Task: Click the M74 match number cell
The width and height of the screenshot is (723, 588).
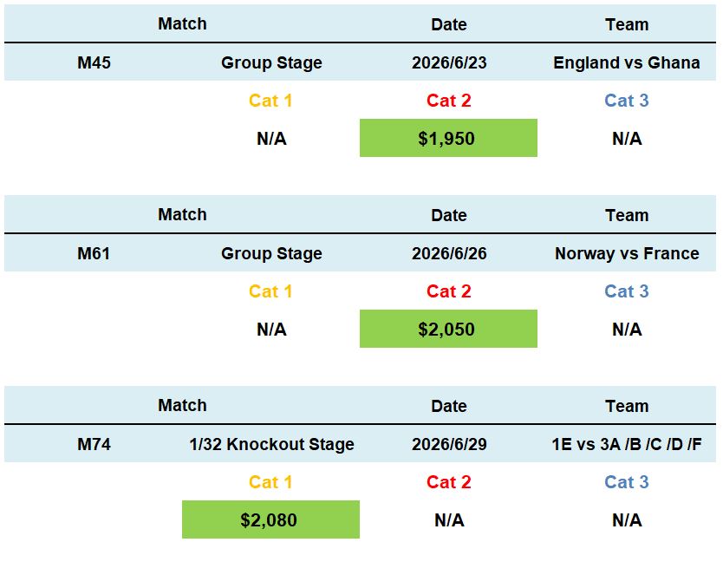Action: (94, 444)
